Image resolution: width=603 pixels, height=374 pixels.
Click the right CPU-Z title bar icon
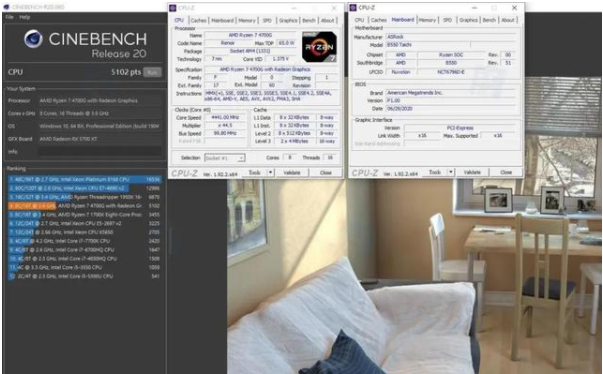[x=353, y=8]
